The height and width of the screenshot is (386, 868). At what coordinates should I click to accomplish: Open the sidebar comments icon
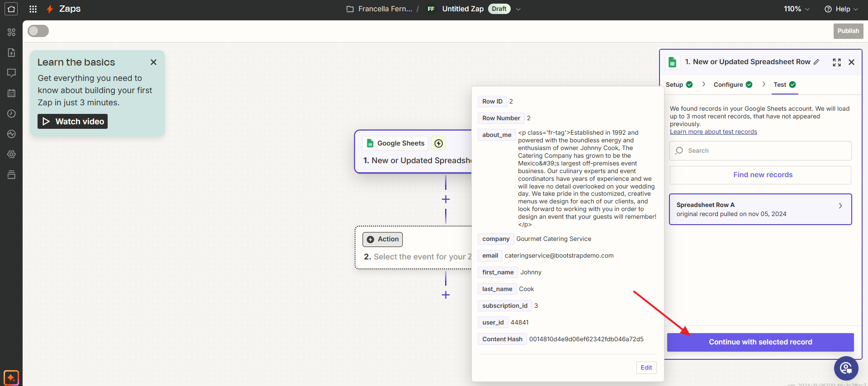click(x=11, y=73)
